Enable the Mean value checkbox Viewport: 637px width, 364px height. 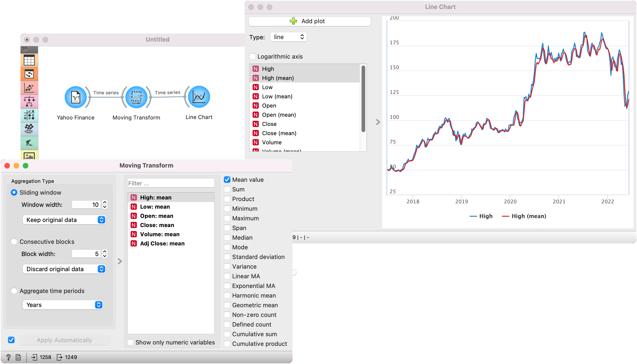tap(227, 179)
